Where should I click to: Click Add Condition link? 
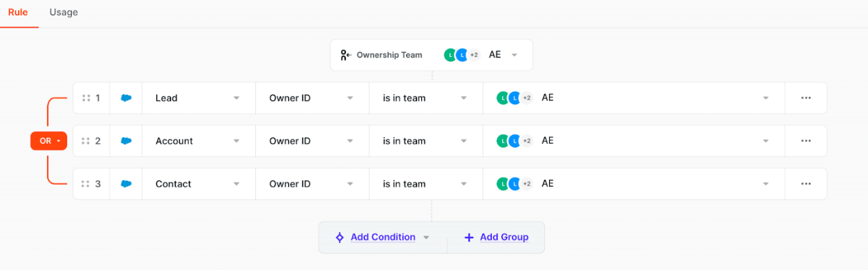click(382, 237)
